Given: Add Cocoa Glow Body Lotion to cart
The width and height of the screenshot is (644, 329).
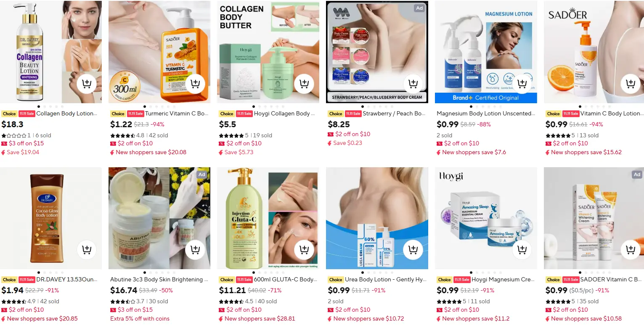Looking at the screenshot, I should (87, 250).
